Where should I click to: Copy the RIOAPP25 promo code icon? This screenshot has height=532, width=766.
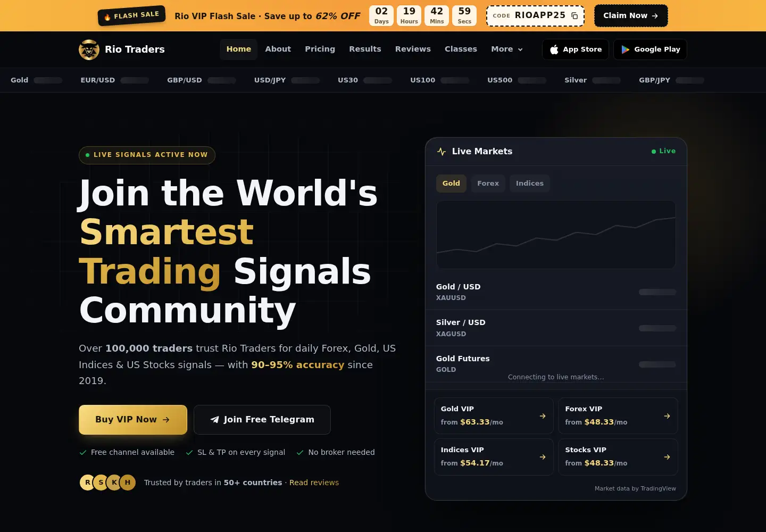(574, 16)
